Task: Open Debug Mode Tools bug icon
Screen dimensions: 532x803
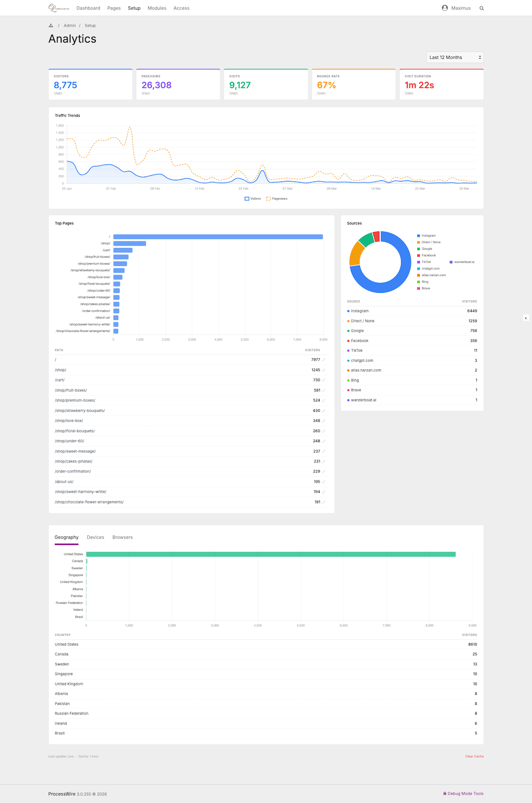Action: point(445,793)
